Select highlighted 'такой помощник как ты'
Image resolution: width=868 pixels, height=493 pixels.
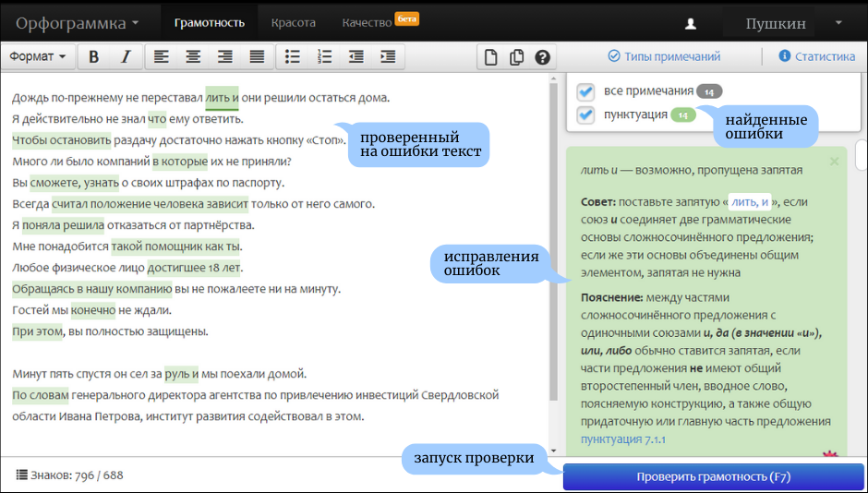point(176,246)
